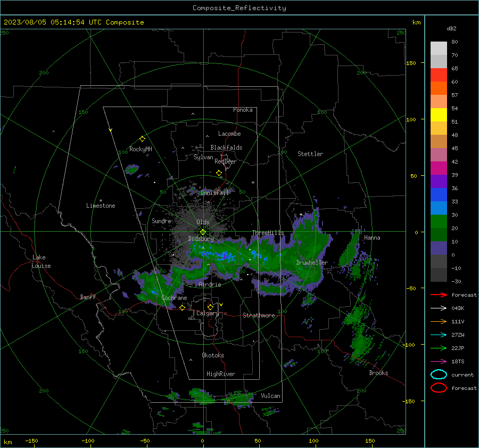
Task: Click the yellow diamond marker above Calgary
Action: point(210,307)
